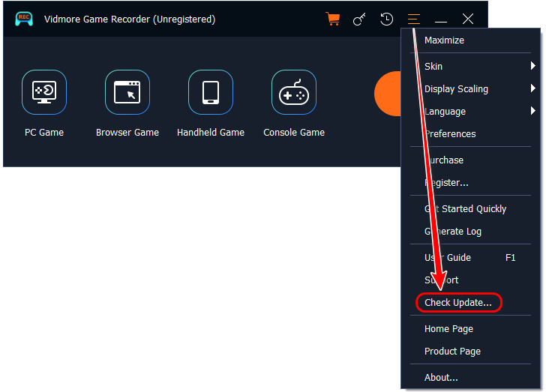Open the Handheld Game recording option

pyautogui.click(x=211, y=92)
